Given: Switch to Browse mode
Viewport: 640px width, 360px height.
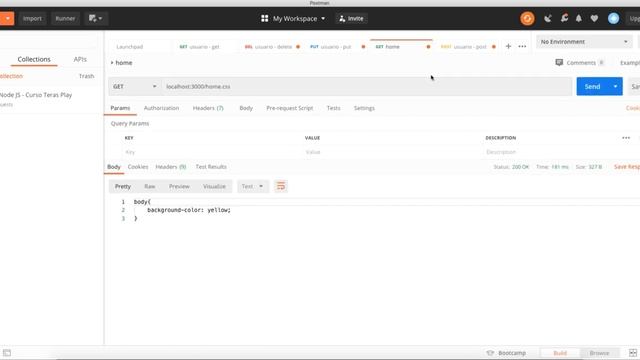Looking at the screenshot, I should point(599,353).
